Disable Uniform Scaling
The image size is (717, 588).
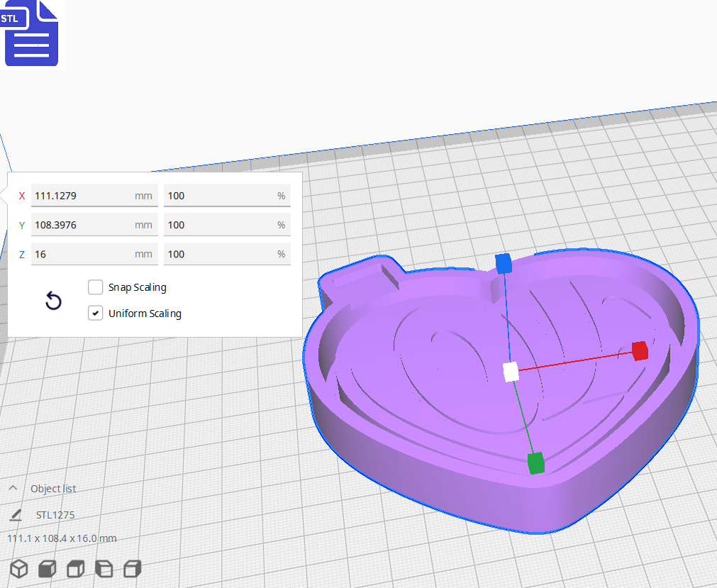(95, 312)
